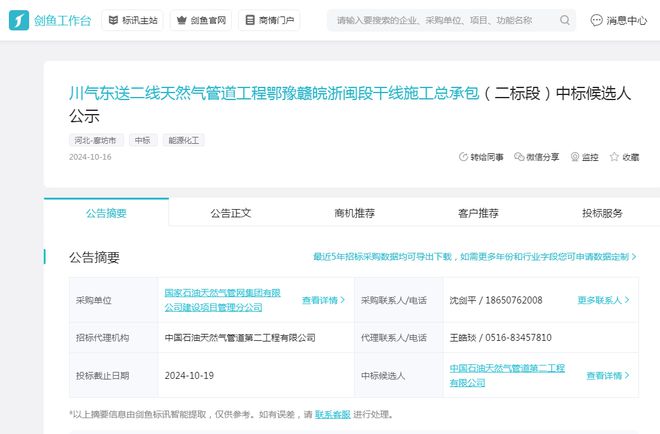Click the 代理联系人/电话 label cell
Image resolution: width=660 pixels, height=434 pixels.
tap(399, 338)
